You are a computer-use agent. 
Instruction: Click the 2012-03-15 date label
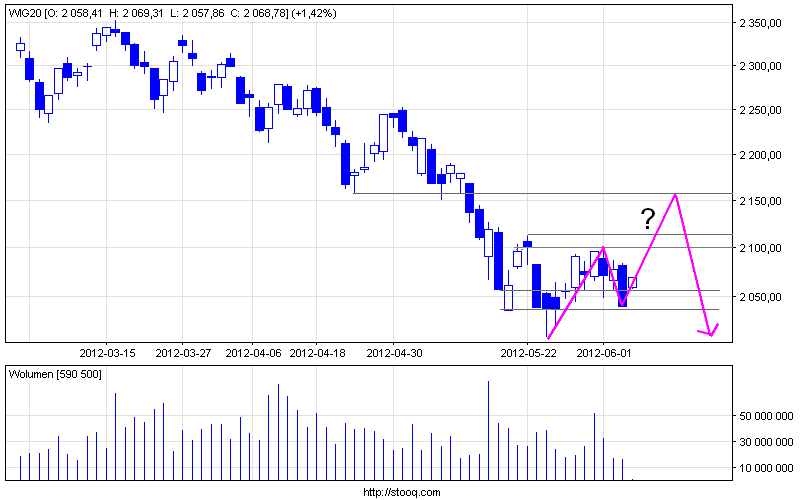[x=108, y=353]
